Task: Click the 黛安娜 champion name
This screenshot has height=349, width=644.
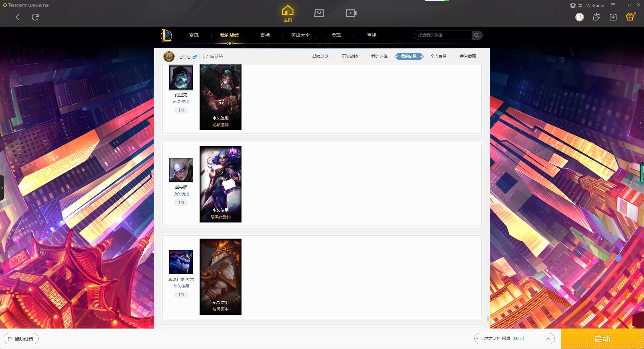Action: click(181, 187)
